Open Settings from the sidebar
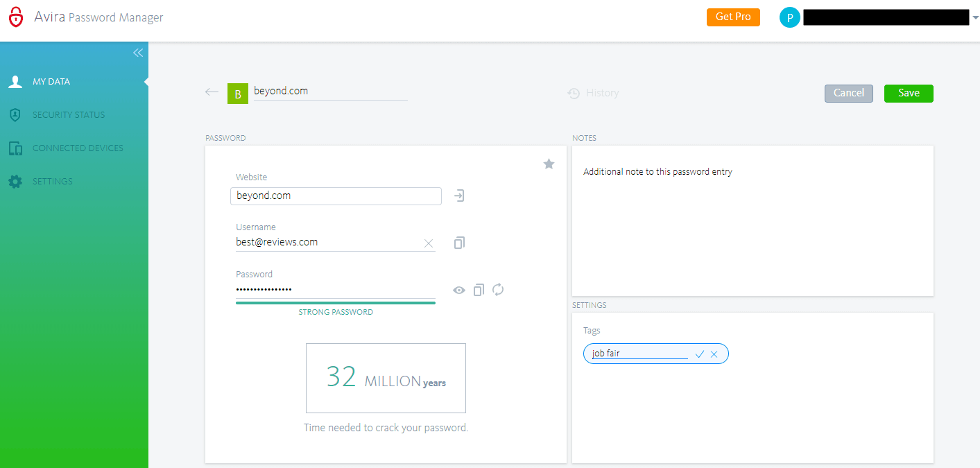The height and width of the screenshot is (468, 980). click(x=53, y=182)
